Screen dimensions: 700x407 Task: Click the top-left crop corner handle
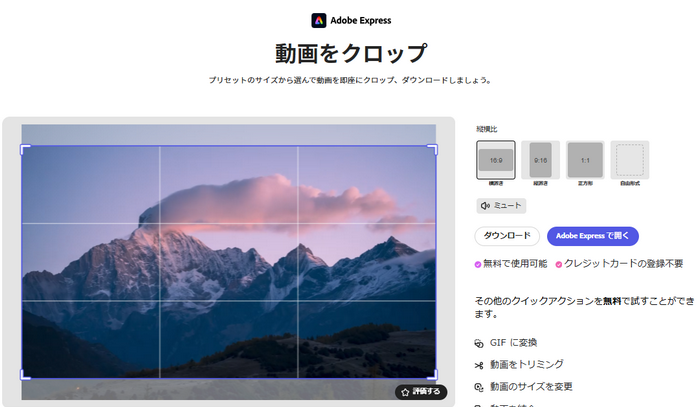click(25, 149)
